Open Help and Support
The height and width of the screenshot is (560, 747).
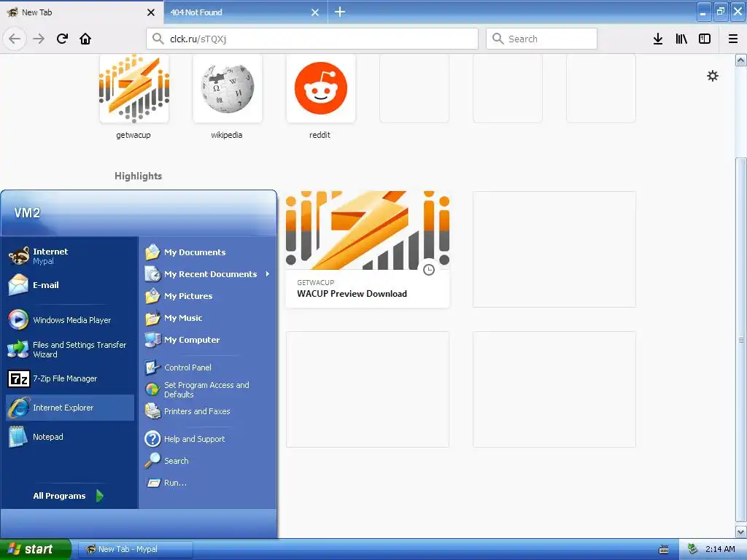tap(208, 438)
